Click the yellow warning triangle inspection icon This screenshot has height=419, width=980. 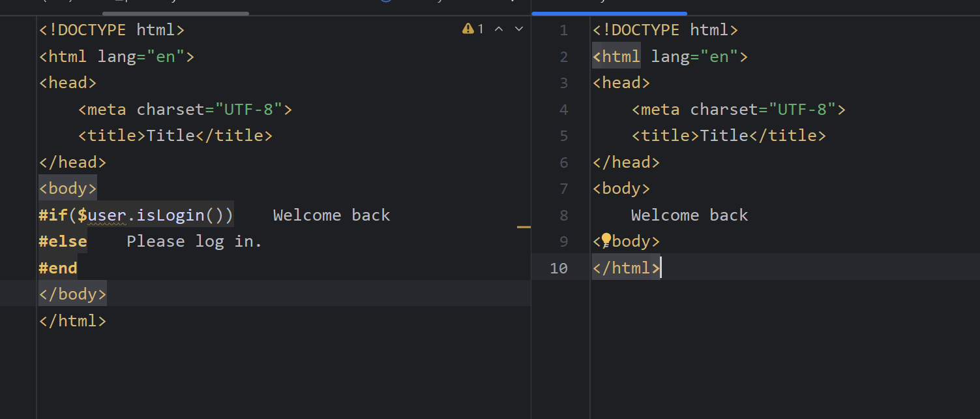pos(468,29)
